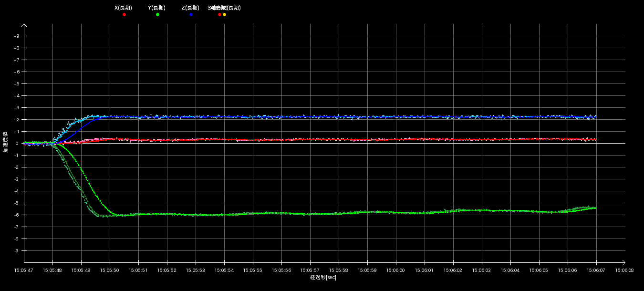Click the 15:06:00 time tick label
The image size is (644, 291).
(396, 270)
